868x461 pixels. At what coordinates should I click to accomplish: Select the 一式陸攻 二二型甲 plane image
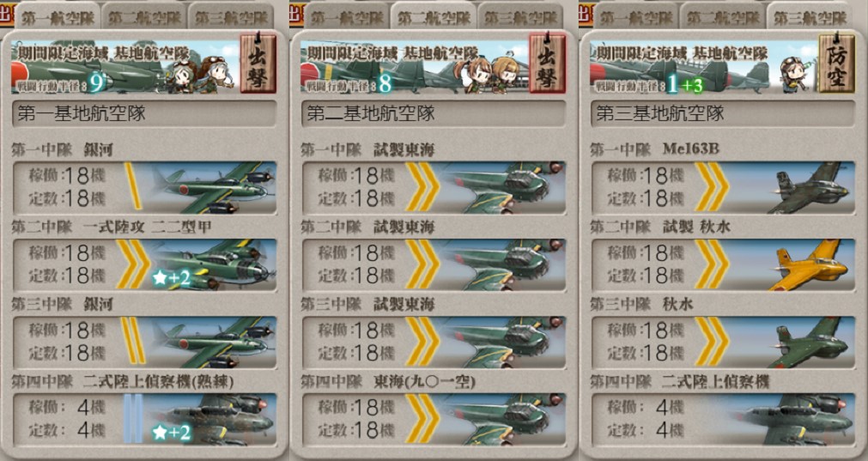213,264
